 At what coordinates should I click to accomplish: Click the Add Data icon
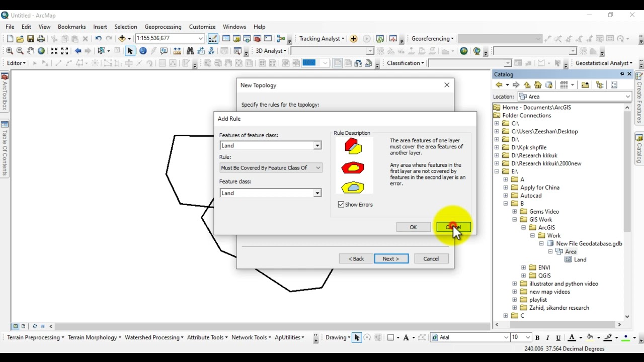(122, 39)
